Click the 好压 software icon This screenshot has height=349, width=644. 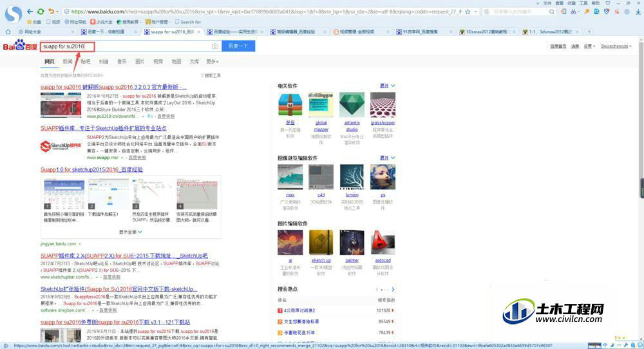[x=290, y=105]
